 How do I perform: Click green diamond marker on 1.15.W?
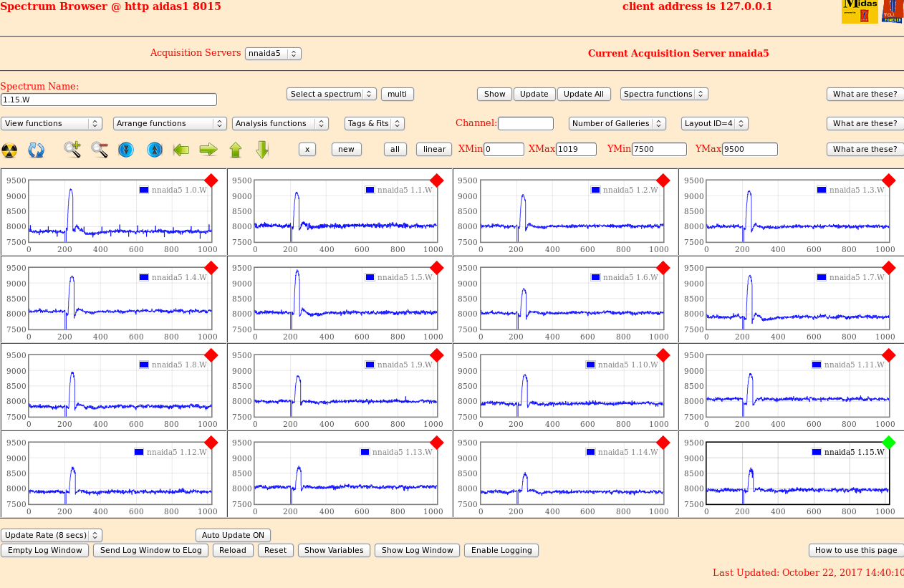[x=889, y=443]
